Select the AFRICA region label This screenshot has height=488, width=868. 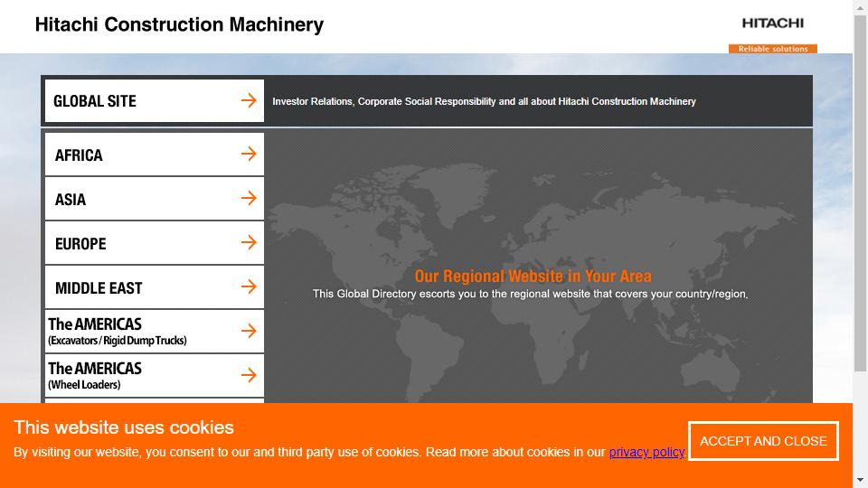(79, 155)
